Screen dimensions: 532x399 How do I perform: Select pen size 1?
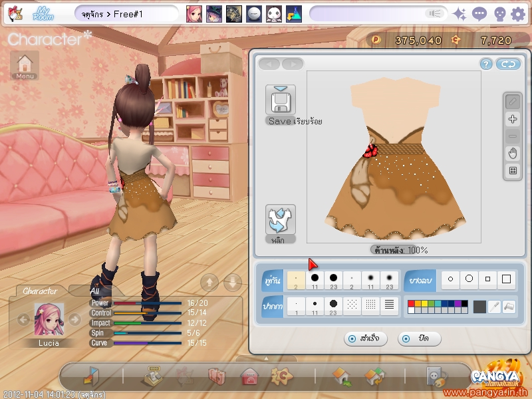(x=296, y=307)
